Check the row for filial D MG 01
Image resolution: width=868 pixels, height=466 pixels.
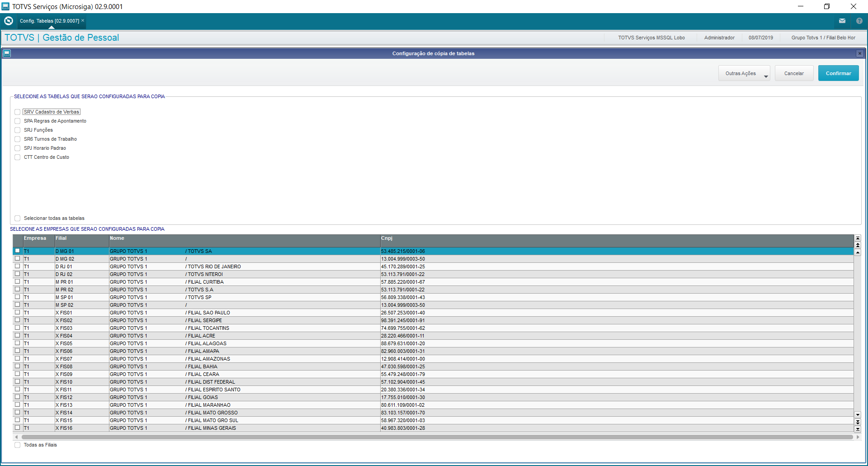[x=18, y=251]
